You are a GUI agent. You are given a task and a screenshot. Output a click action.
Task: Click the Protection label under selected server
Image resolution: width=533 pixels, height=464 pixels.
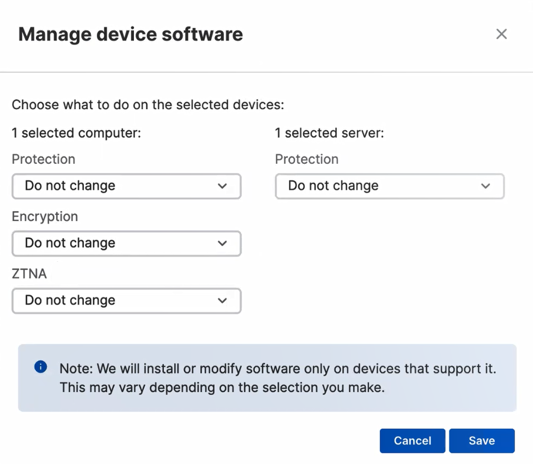pos(307,159)
